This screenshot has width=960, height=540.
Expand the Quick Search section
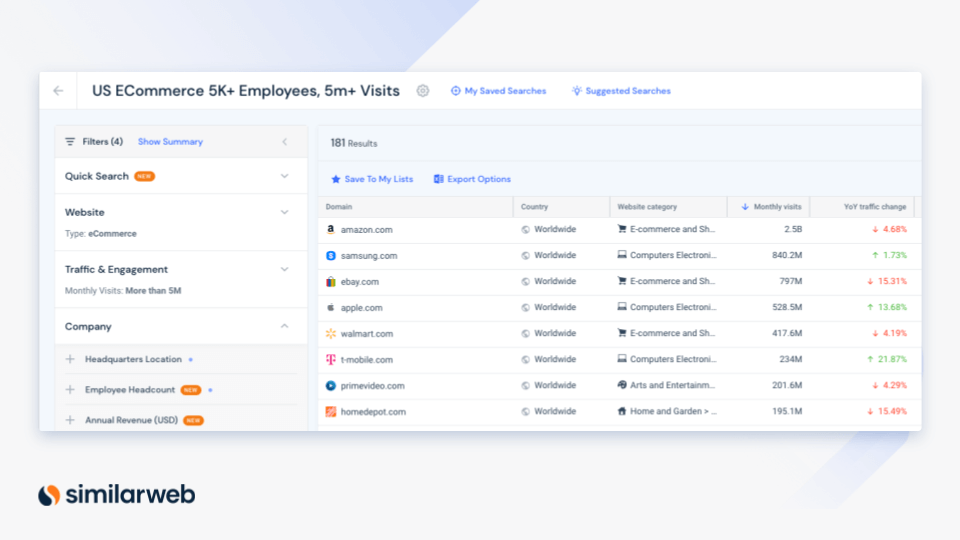(285, 176)
